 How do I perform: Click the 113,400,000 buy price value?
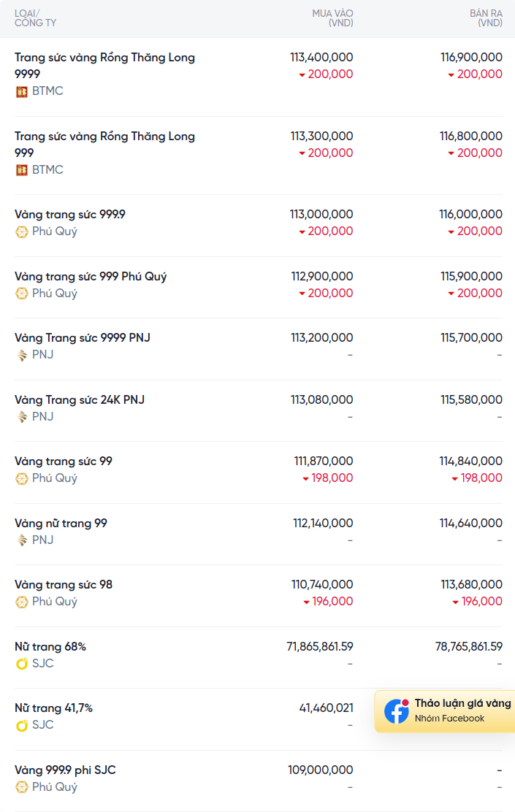click(x=321, y=58)
